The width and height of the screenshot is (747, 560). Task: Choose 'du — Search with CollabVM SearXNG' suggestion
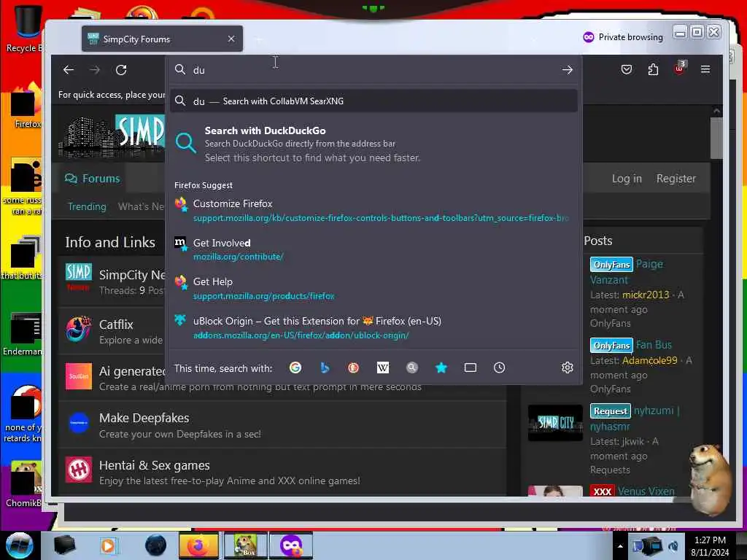pyautogui.click(x=373, y=101)
